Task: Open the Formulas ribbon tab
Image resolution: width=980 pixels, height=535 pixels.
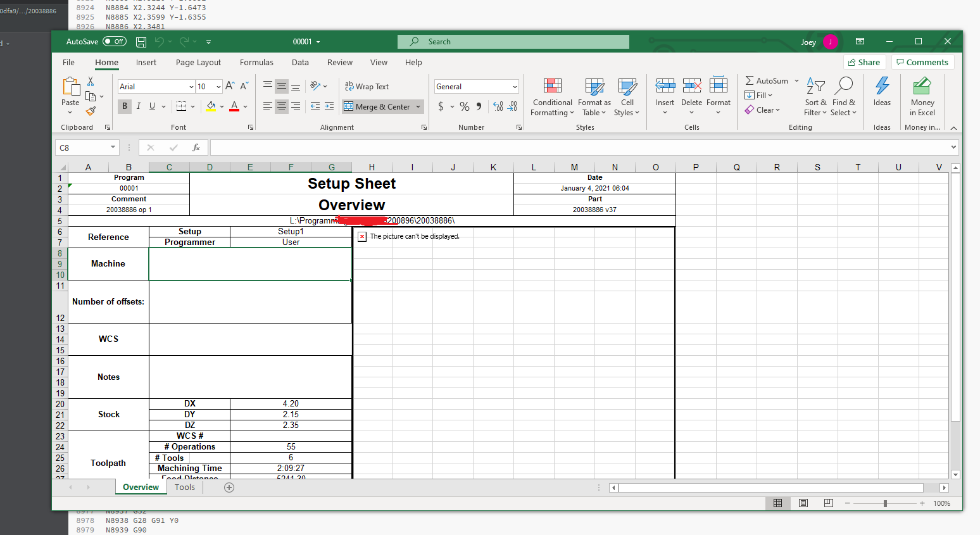Action: coord(256,62)
